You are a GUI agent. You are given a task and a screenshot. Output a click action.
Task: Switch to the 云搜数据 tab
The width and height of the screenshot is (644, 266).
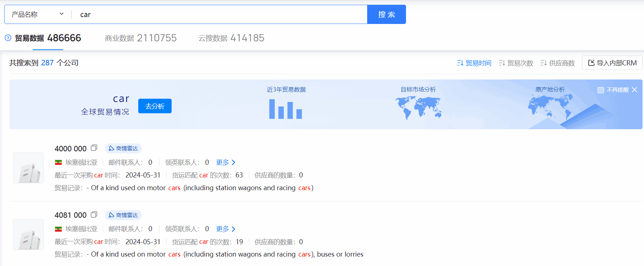(231, 38)
